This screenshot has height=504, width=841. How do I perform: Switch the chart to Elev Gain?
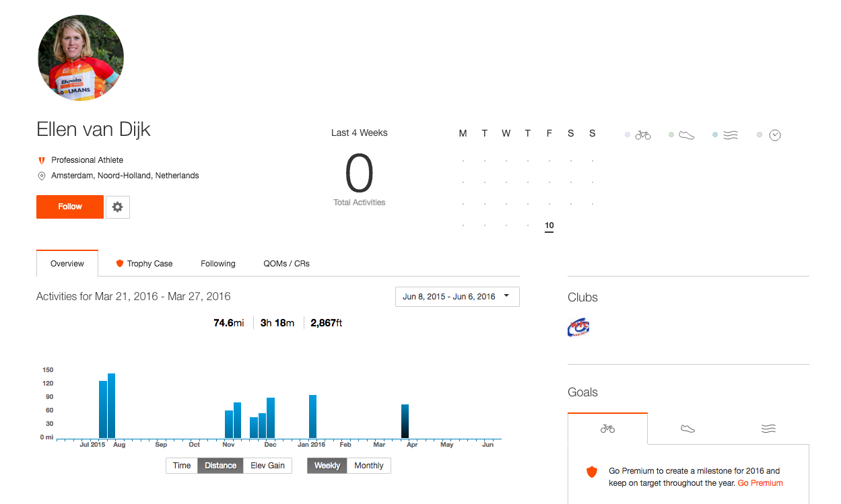pyautogui.click(x=267, y=466)
